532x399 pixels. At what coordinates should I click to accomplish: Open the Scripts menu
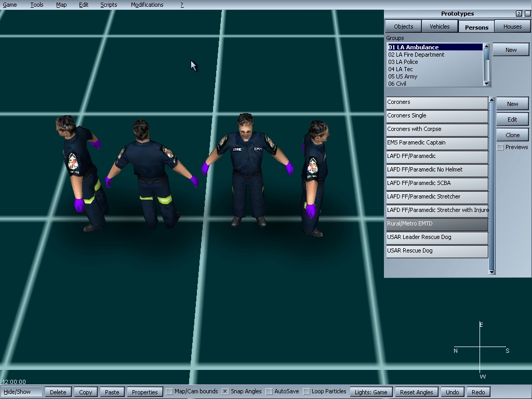pos(109,5)
